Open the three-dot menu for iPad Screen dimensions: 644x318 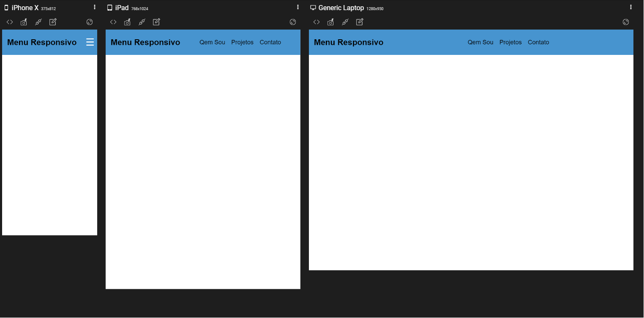[x=298, y=7]
